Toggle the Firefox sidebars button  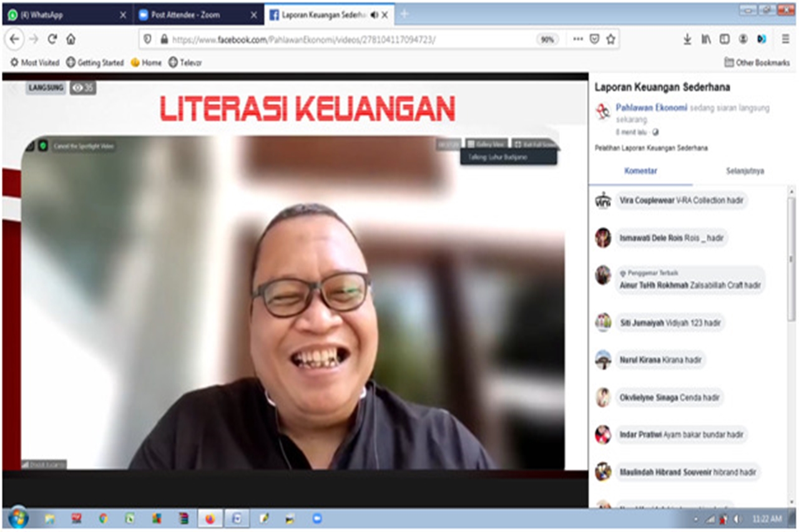724,39
